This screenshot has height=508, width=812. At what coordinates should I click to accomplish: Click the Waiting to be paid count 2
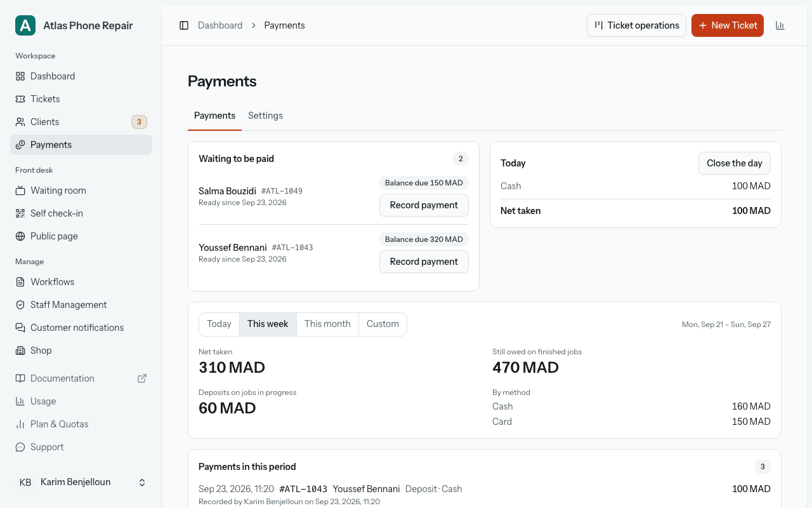tap(461, 159)
